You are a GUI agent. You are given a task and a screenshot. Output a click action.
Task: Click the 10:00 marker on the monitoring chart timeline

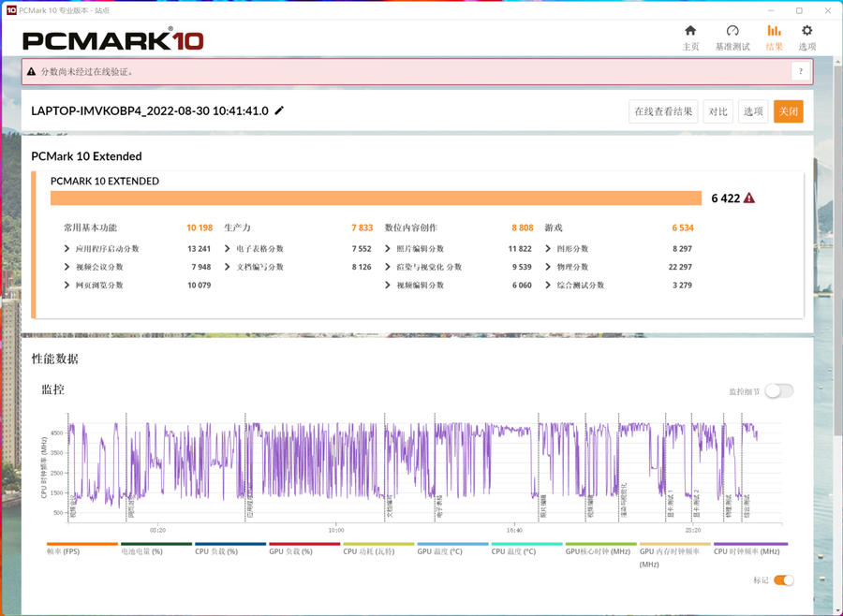(335, 530)
